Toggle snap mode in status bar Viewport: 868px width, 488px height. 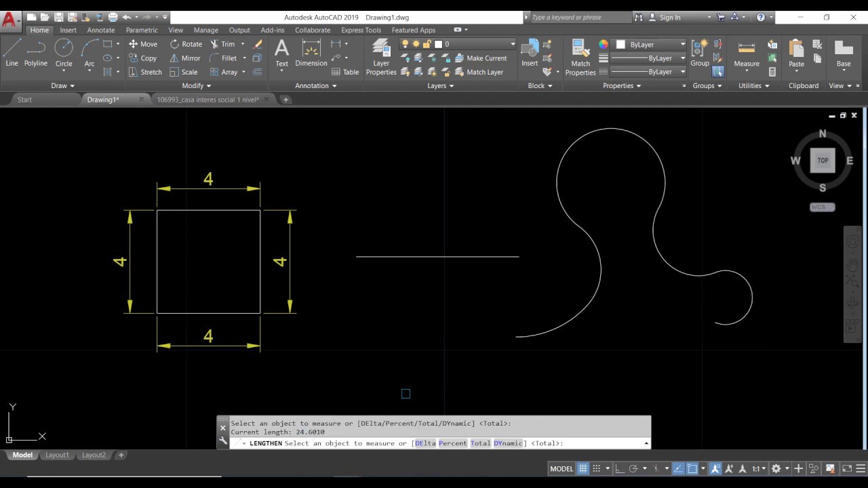597,468
